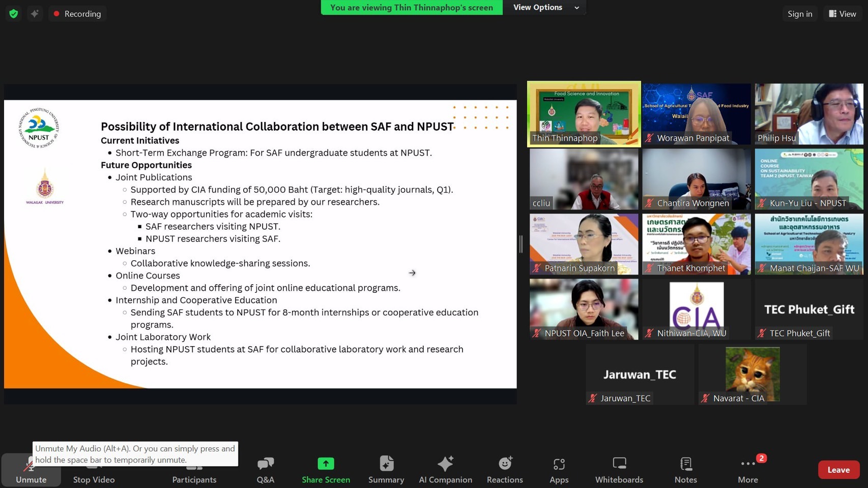This screenshot has height=488, width=868.
Task: Open the More options menu
Action: pyautogui.click(x=747, y=469)
